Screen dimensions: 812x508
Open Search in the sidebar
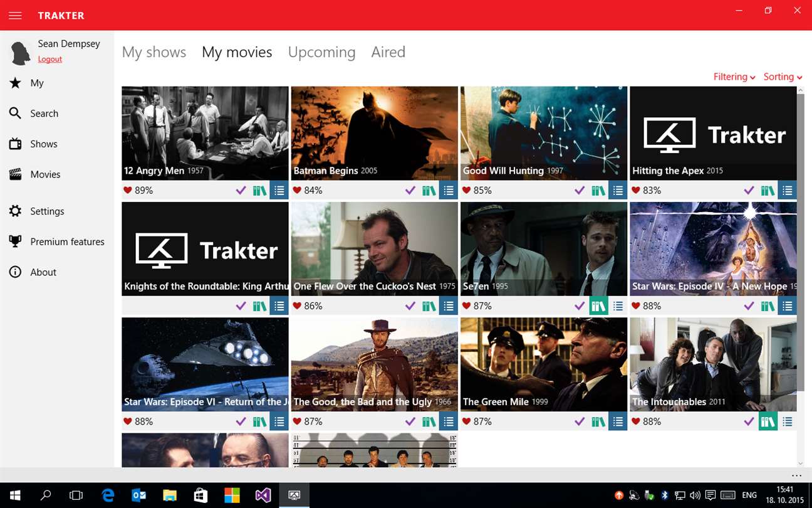click(57, 114)
